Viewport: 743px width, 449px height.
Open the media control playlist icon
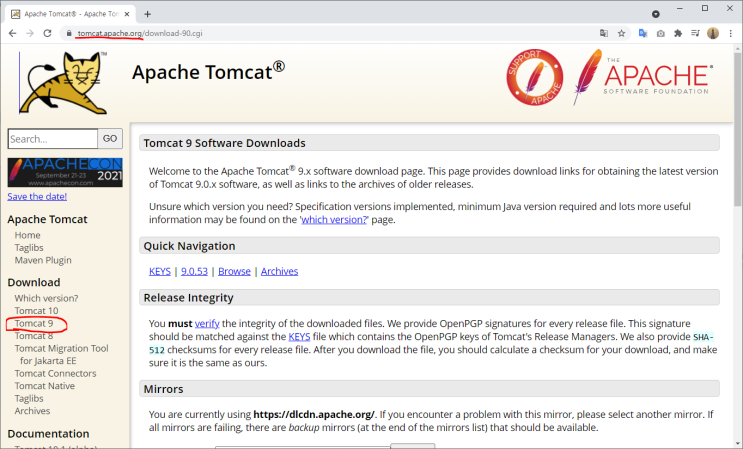pos(695,33)
